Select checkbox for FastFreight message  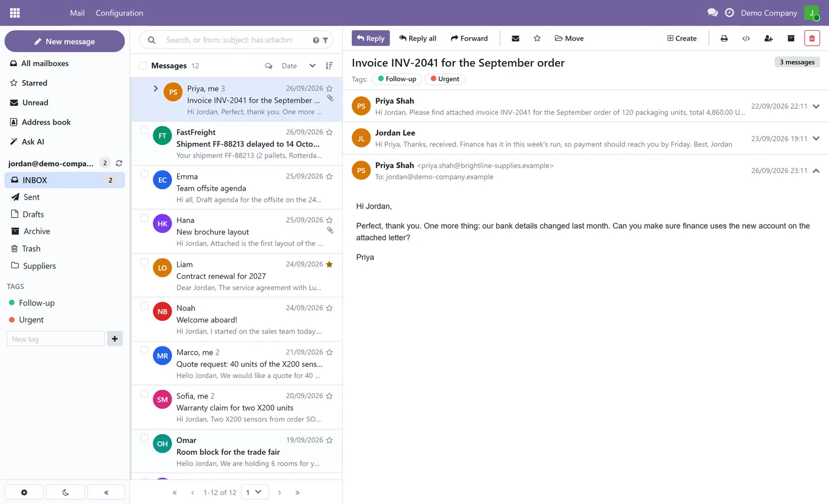[x=144, y=130]
